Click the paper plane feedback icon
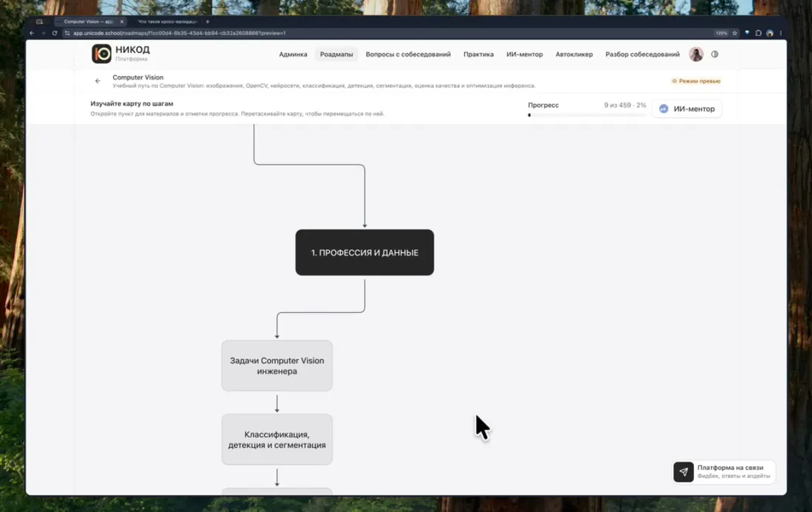The width and height of the screenshot is (812, 512). pos(684,471)
